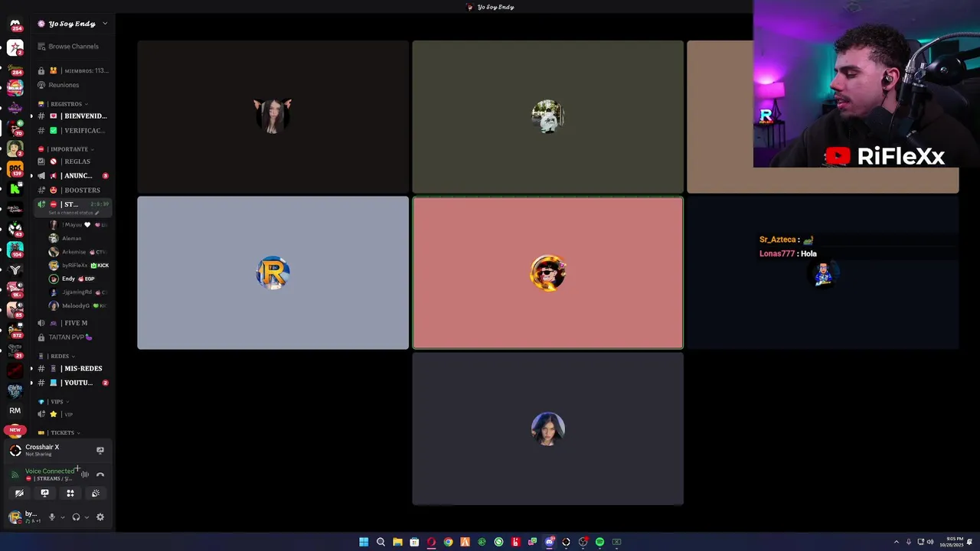
Task: Open Spotify from the taskbar
Action: click(x=599, y=542)
